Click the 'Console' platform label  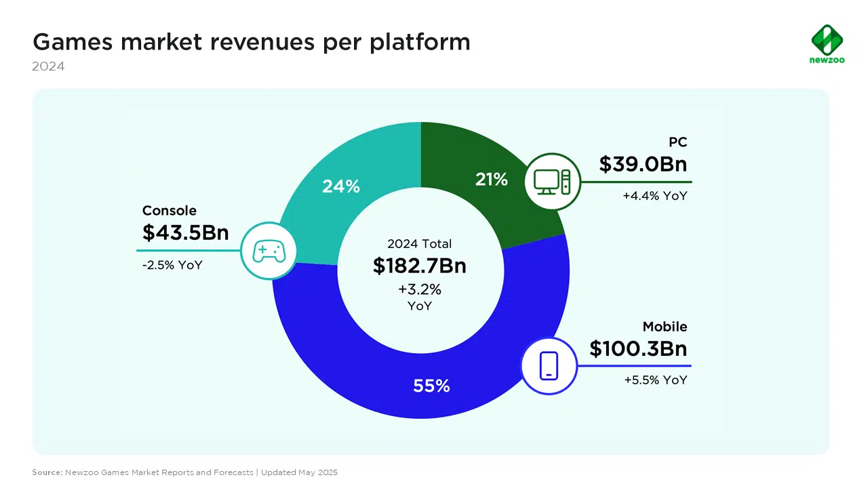(x=169, y=211)
